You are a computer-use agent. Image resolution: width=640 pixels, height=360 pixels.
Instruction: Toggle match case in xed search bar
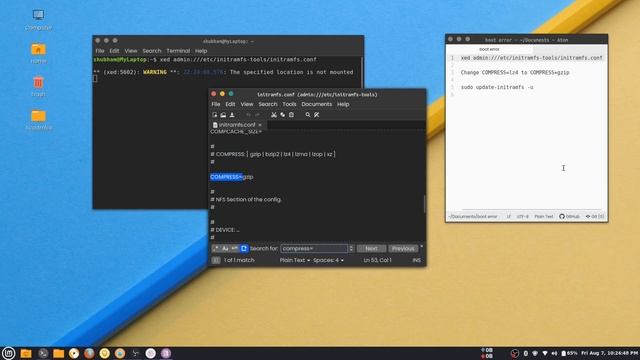(x=225, y=248)
